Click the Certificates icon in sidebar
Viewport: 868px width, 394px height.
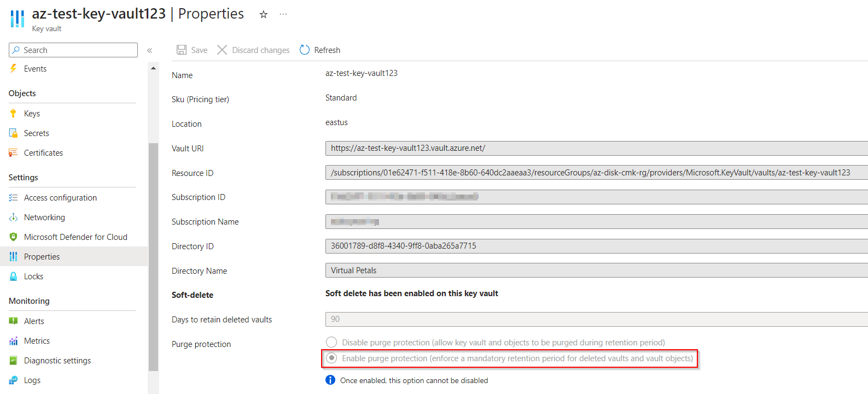pyautogui.click(x=14, y=152)
